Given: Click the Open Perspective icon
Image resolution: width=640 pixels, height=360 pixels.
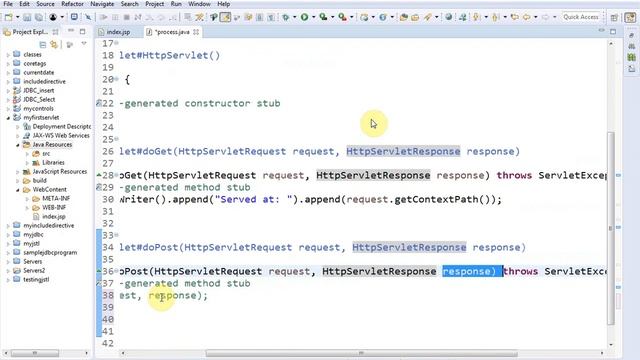Looking at the screenshot, I should (614, 17).
